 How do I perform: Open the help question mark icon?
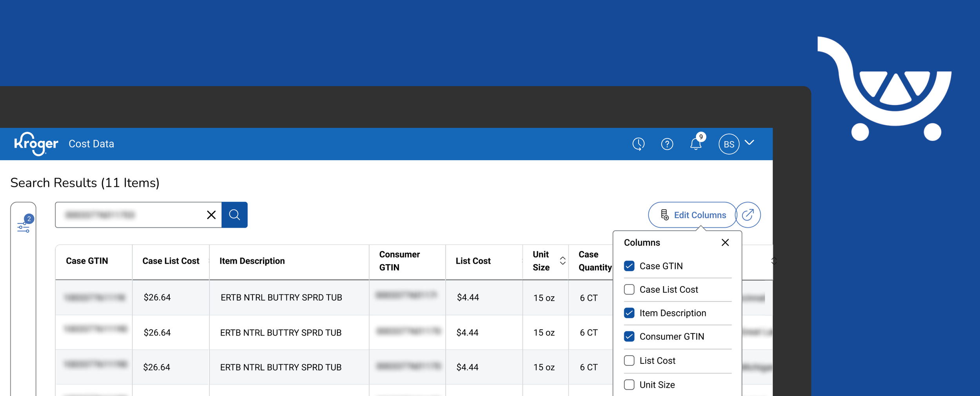coord(667,144)
